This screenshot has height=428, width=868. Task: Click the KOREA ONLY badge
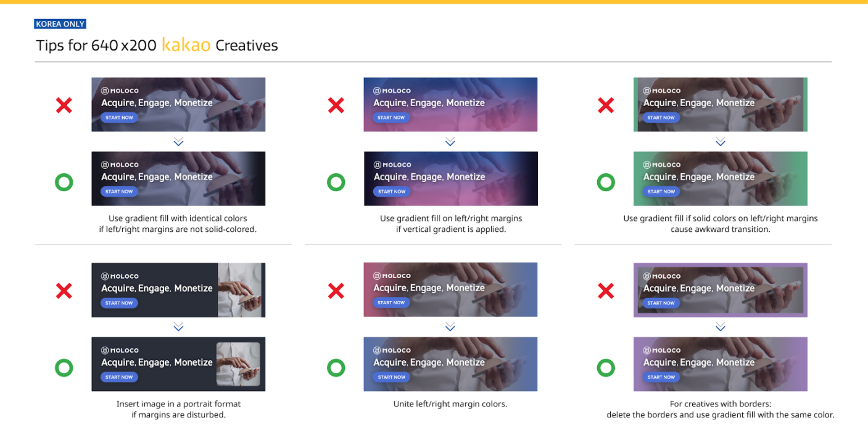60,24
